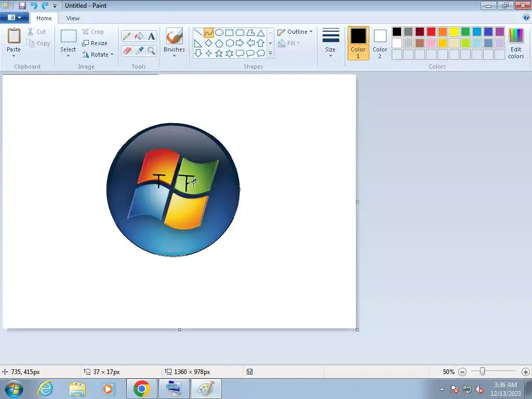Choose the Fill with color bucket
Viewport: 532px width, 399px height.
(139, 36)
